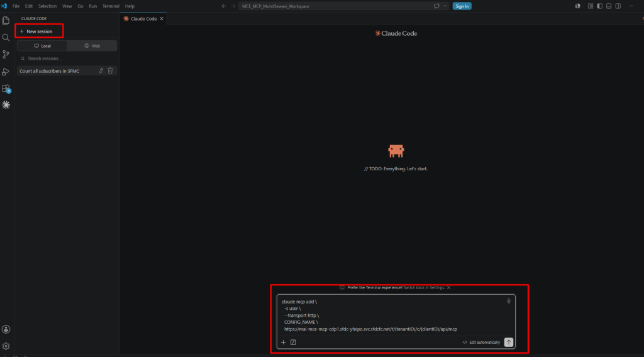Open the Extensions view

(6, 88)
